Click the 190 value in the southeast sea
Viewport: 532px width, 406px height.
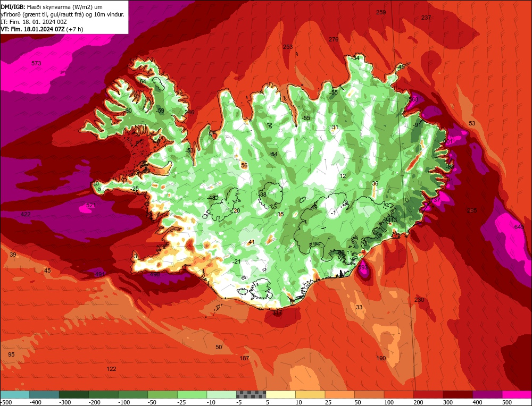click(381, 358)
